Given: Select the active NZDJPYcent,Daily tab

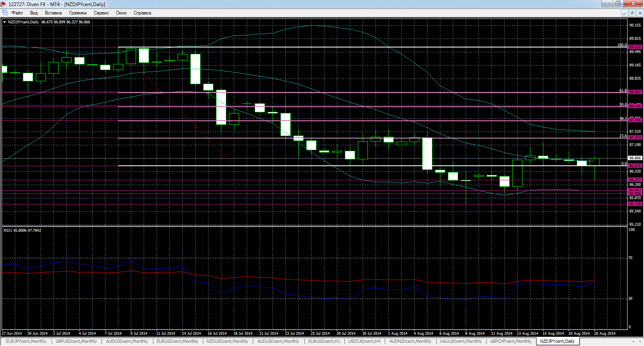Looking at the screenshot, I should coord(557,341).
